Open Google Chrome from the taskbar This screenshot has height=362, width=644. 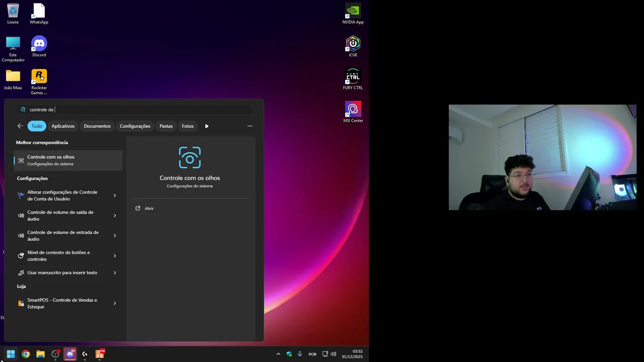tap(26, 354)
